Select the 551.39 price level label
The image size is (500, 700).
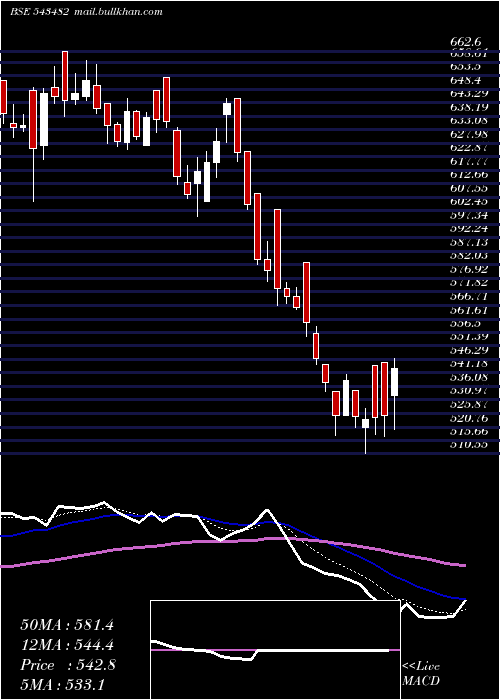tap(469, 337)
